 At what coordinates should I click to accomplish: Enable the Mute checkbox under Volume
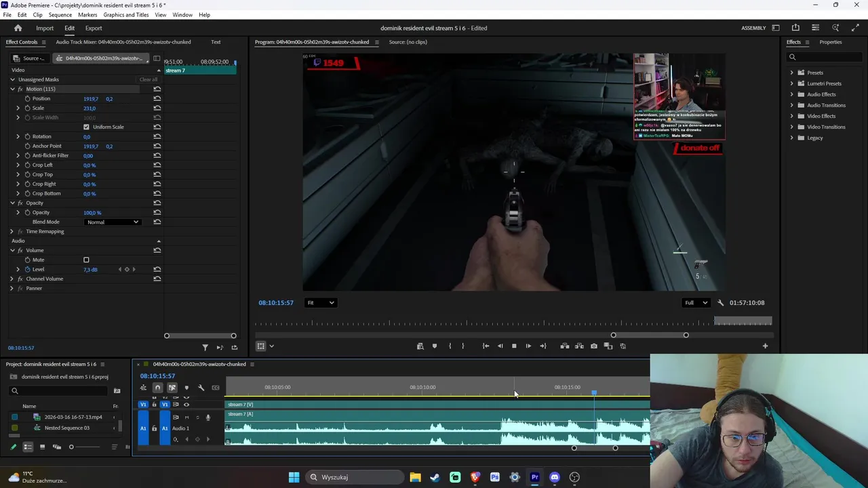point(86,260)
